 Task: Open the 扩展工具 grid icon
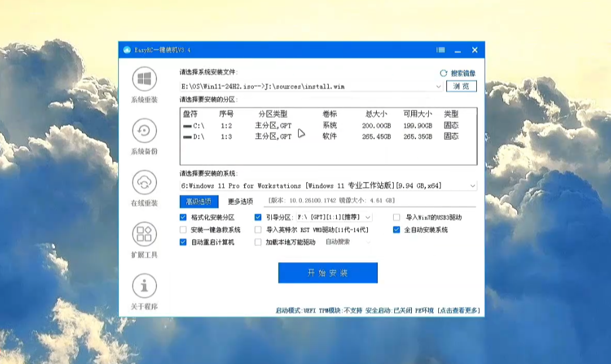click(x=144, y=234)
